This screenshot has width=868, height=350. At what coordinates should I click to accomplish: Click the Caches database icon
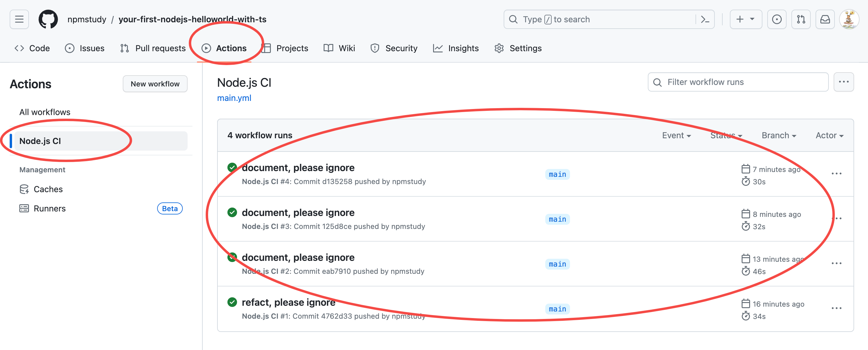[x=24, y=189]
